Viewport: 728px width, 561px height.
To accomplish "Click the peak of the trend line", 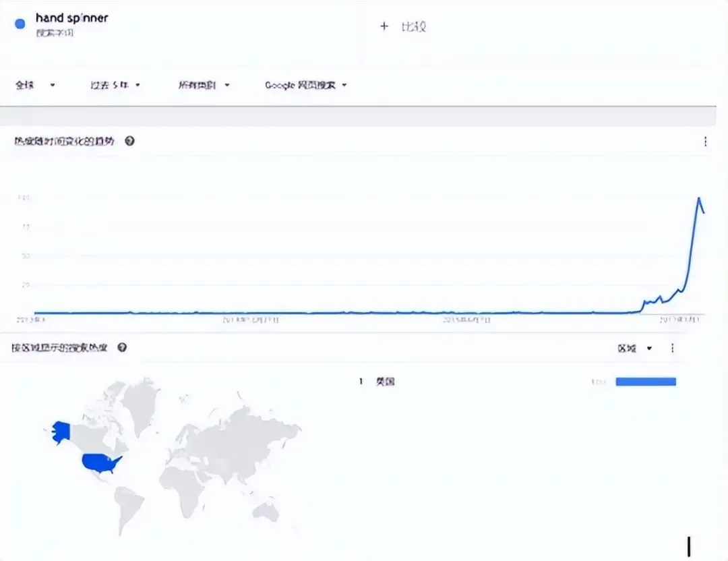I will coord(699,198).
